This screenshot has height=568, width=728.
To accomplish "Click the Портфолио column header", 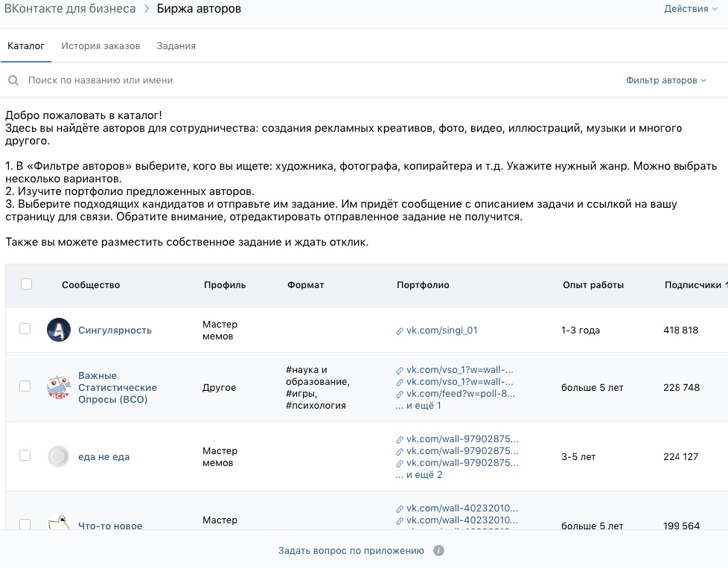I will (x=423, y=284).
